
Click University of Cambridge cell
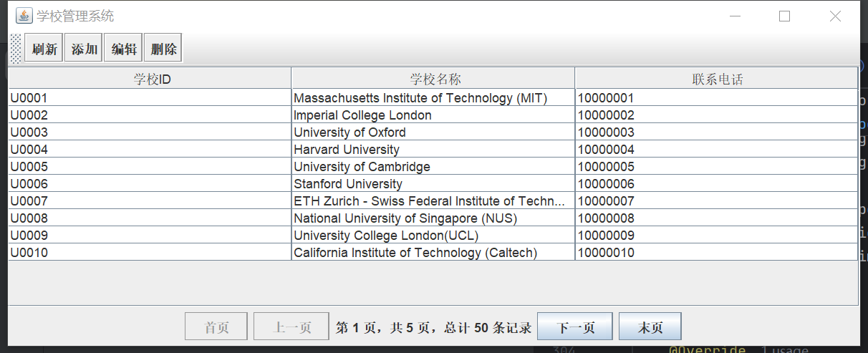(x=433, y=167)
